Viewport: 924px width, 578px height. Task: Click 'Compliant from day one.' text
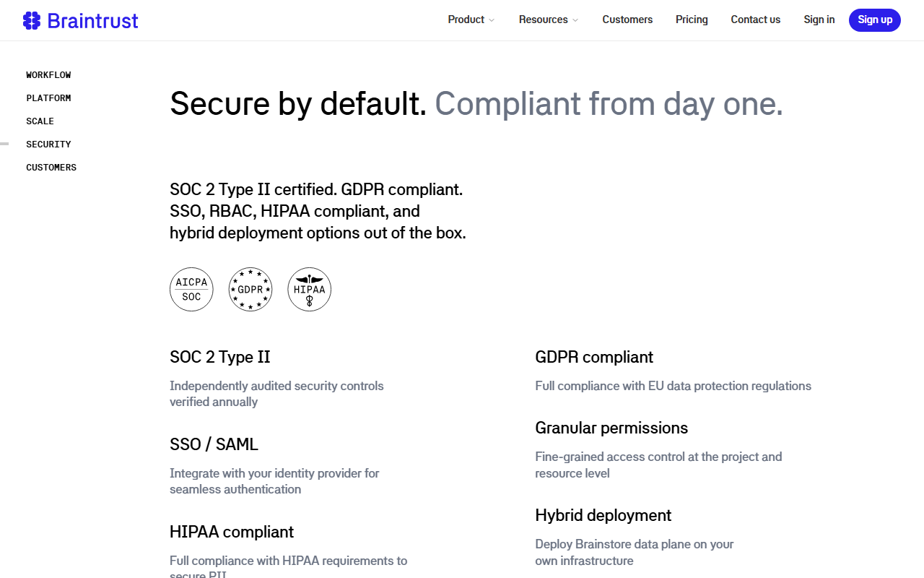click(x=609, y=104)
